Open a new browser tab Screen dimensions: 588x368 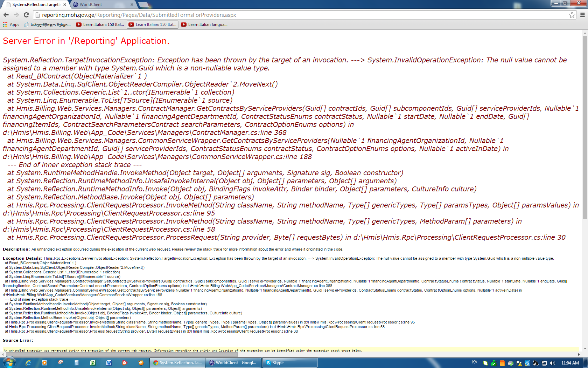tap(143, 5)
